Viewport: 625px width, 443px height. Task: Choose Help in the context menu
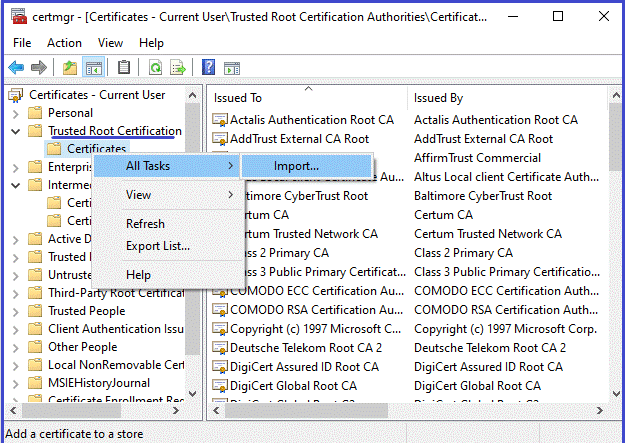(x=167, y=275)
